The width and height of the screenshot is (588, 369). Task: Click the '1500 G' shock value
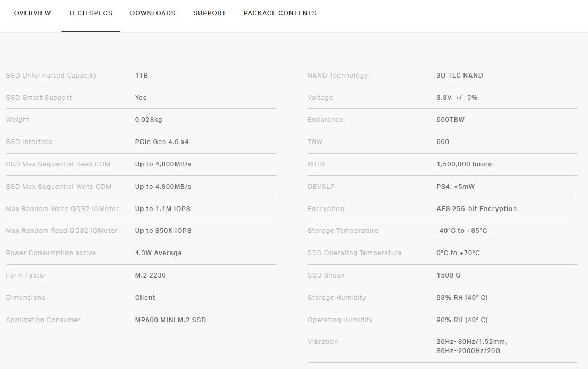tap(448, 275)
